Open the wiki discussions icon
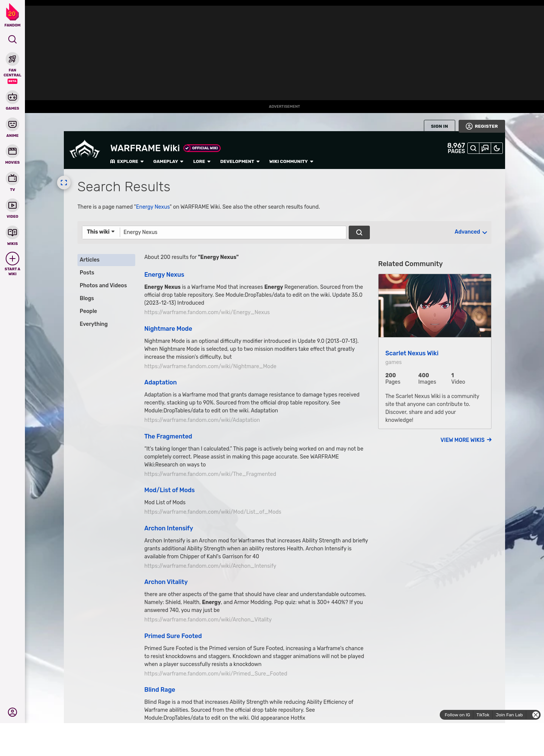 (485, 148)
